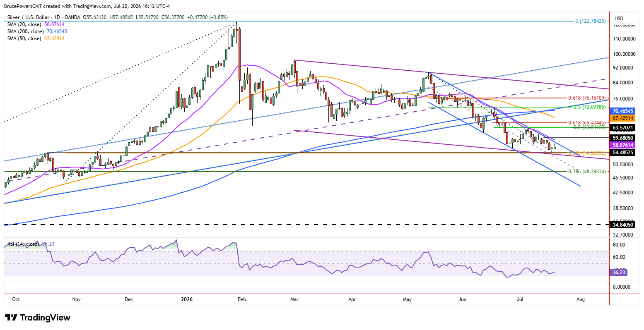
Task: Click May on the time axis
Action: point(408,299)
